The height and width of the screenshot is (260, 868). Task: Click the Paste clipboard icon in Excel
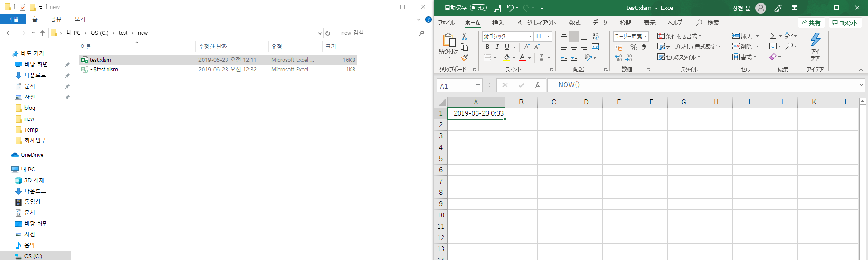pos(448,41)
